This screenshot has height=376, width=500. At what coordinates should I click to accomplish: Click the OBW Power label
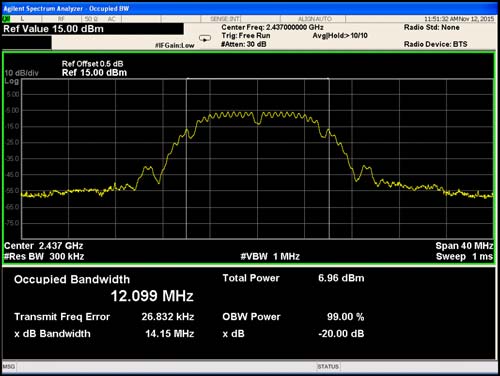click(251, 317)
